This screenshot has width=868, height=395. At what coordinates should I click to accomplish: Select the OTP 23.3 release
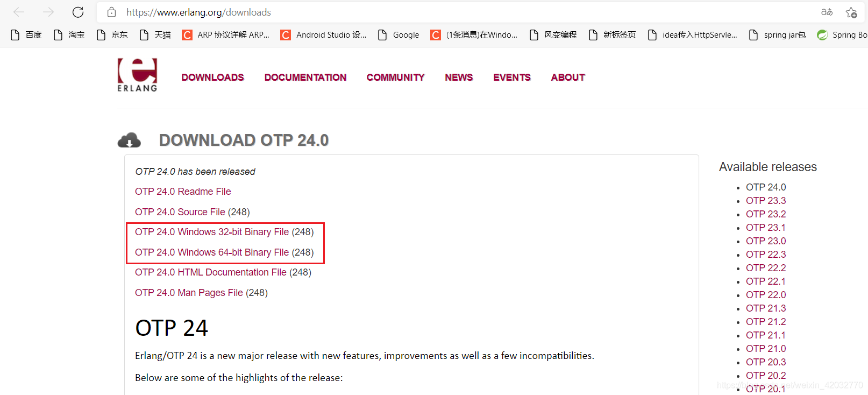click(766, 201)
